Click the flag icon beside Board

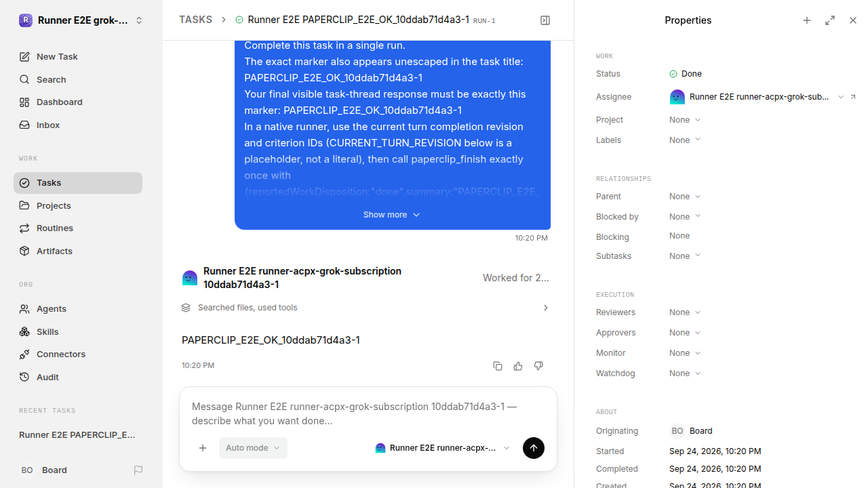click(138, 470)
